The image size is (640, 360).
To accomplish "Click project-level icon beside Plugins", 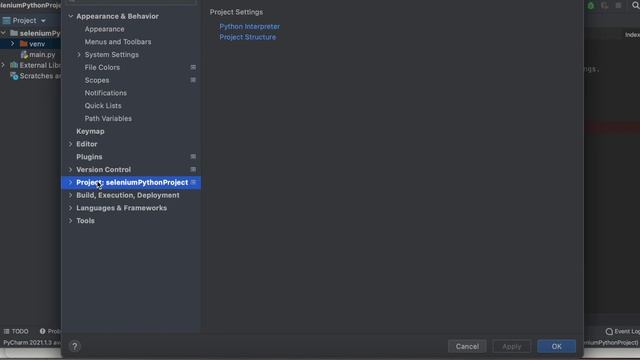I will [193, 156].
